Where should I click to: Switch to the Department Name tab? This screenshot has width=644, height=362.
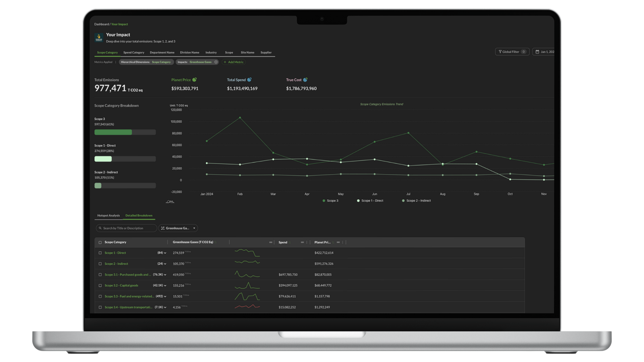(162, 53)
